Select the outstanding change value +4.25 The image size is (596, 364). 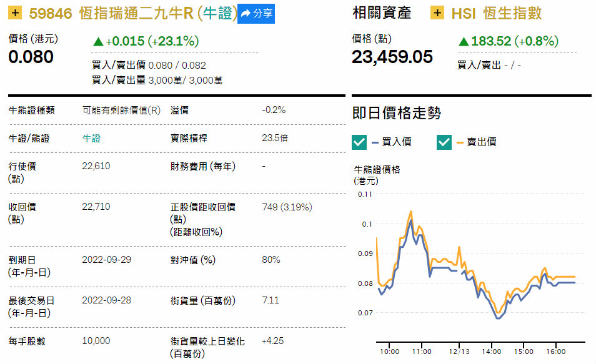(272, 341)
